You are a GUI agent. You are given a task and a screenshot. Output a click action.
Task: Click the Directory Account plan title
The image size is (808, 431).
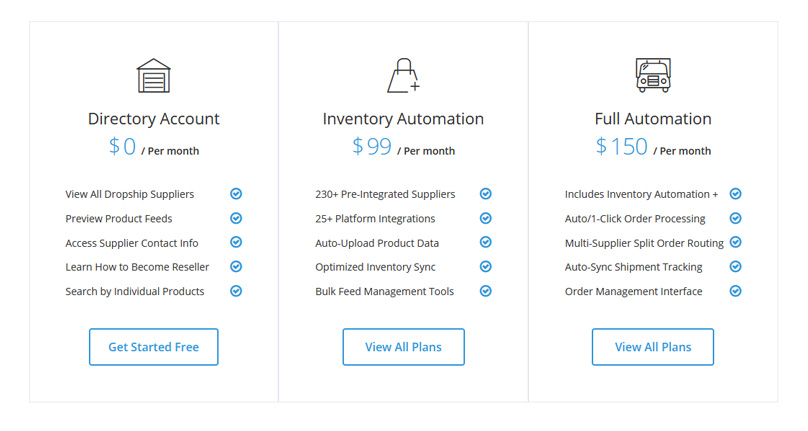coord(153,119)
